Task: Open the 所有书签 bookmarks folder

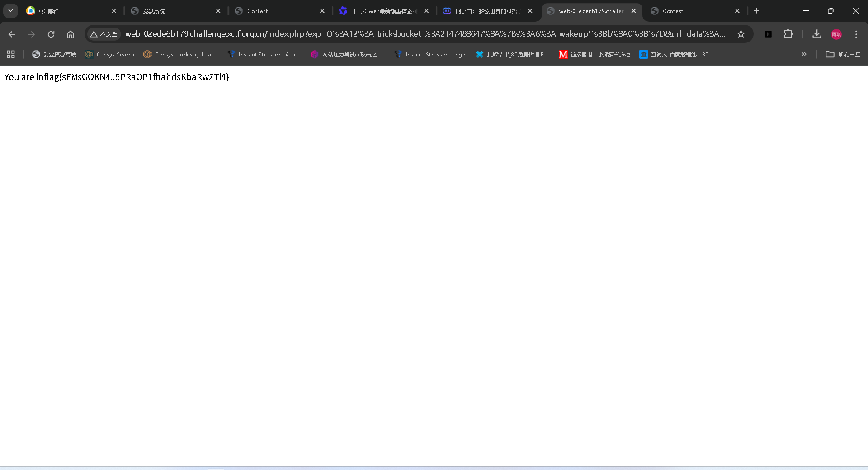Action: [x=843, y=54]
